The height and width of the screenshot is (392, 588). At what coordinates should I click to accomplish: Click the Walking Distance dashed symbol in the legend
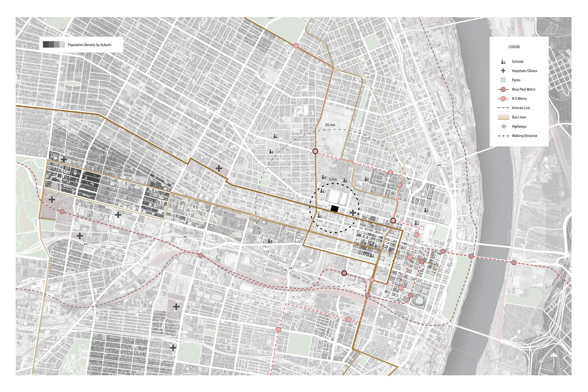[x=503, y=136]
